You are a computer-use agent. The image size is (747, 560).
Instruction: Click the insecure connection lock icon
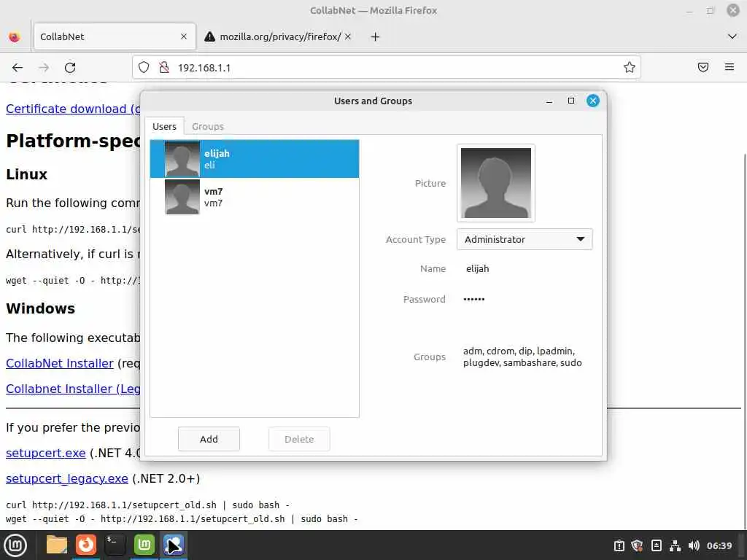pyautogui.click(x=164, y=68)
